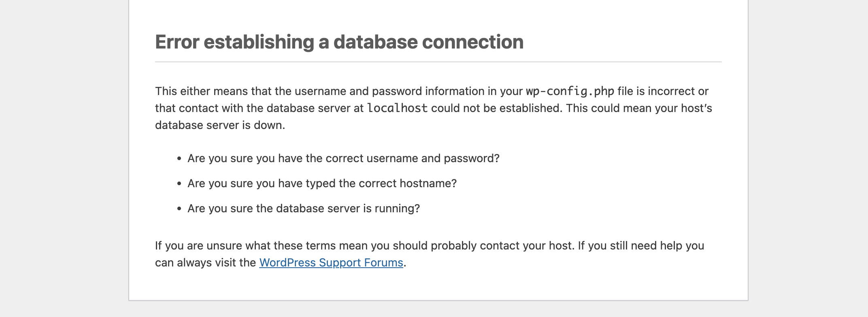Click the bullet dot before the hostname question
Image resolution: width=868 pixels, height=317 pixels.
(x=179, y=184)
